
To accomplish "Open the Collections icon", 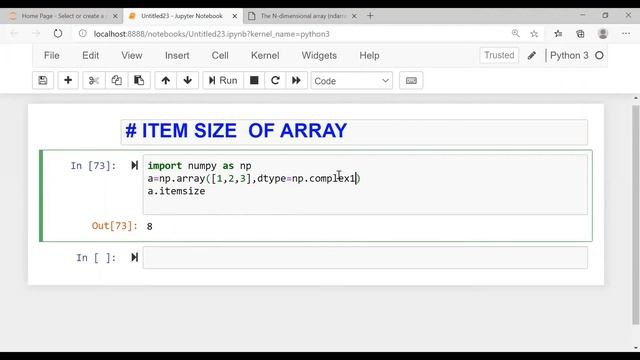I will click(x=580, y=34).
